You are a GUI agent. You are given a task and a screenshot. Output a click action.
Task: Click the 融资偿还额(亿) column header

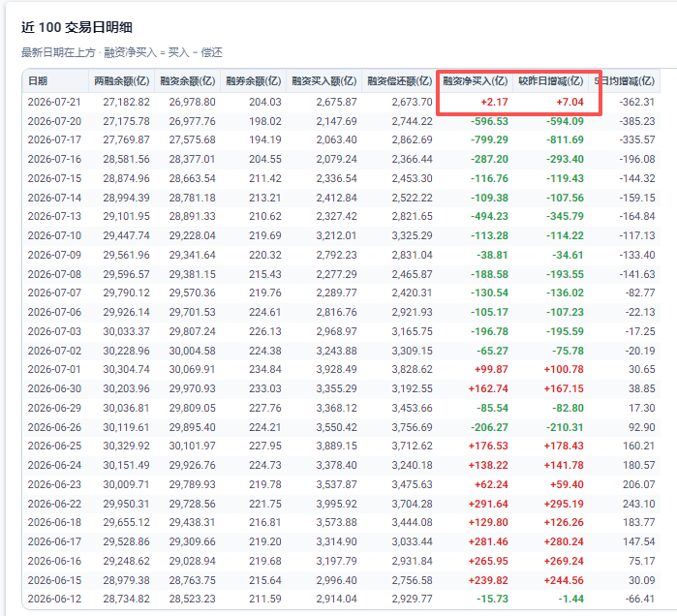coord(400,81)
